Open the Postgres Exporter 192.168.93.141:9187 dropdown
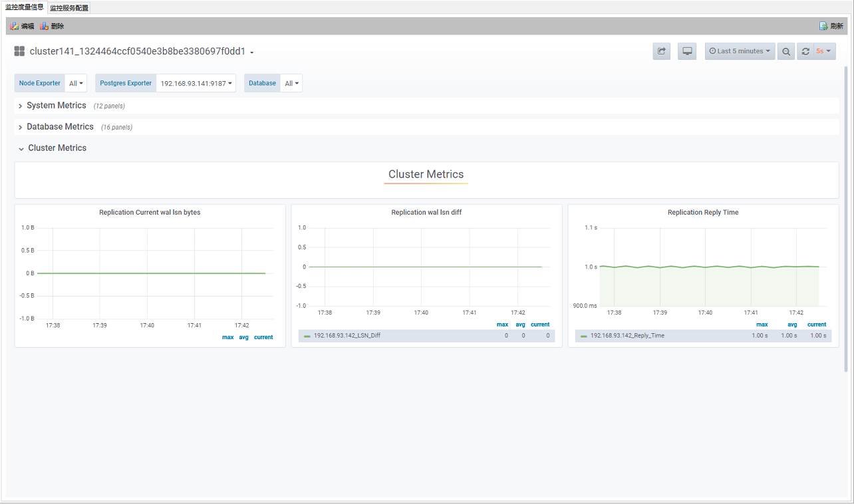The image size is (854, 504). [x=196, y=83]
